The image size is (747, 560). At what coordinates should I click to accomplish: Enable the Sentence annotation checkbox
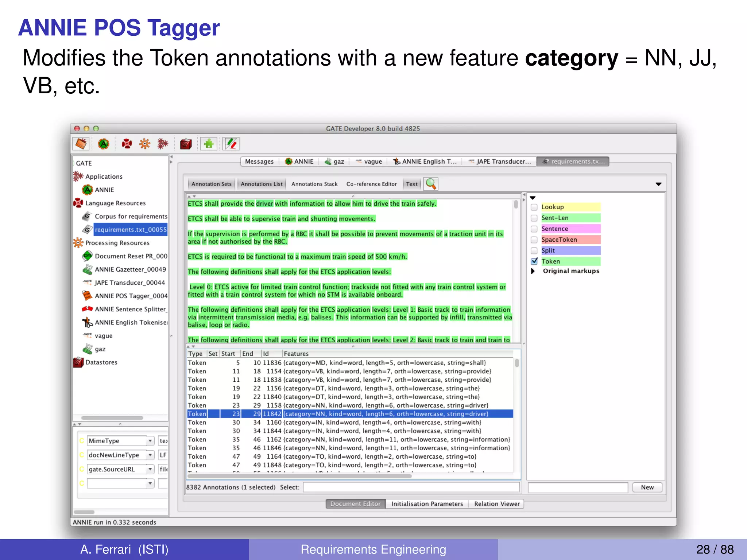534,229
